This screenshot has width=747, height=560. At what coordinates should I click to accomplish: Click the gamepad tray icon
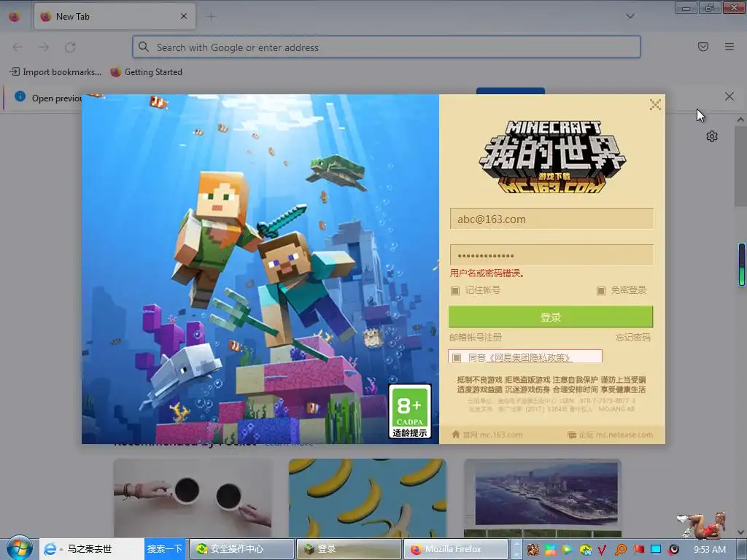[x=585, y=550]
